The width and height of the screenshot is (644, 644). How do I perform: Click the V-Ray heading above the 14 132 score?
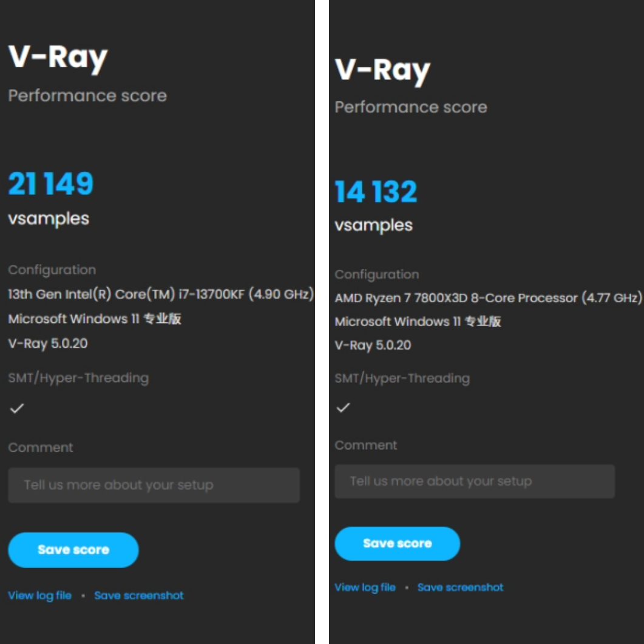[x=382, y=70]
